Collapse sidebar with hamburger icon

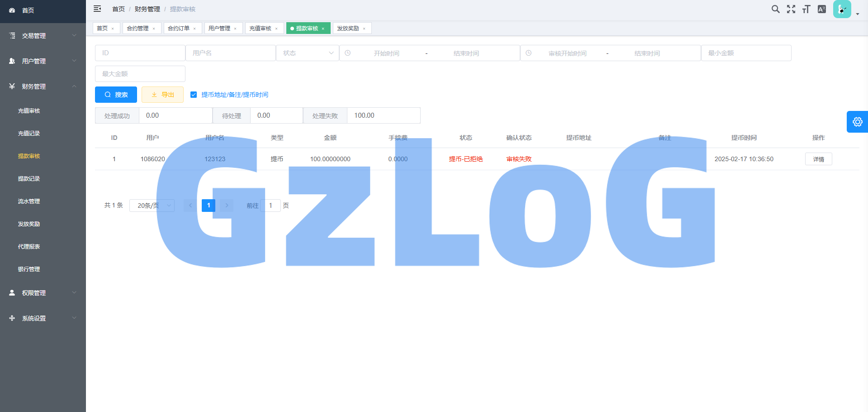(97, 9)
